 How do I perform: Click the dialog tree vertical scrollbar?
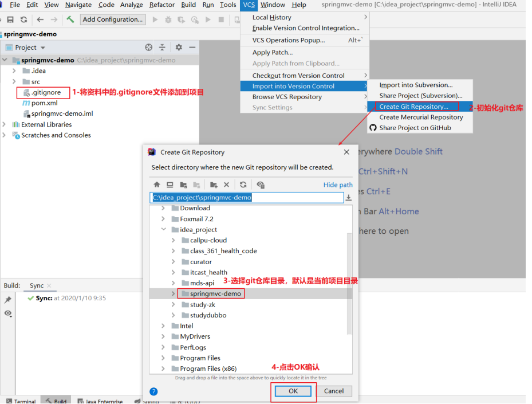349,284
